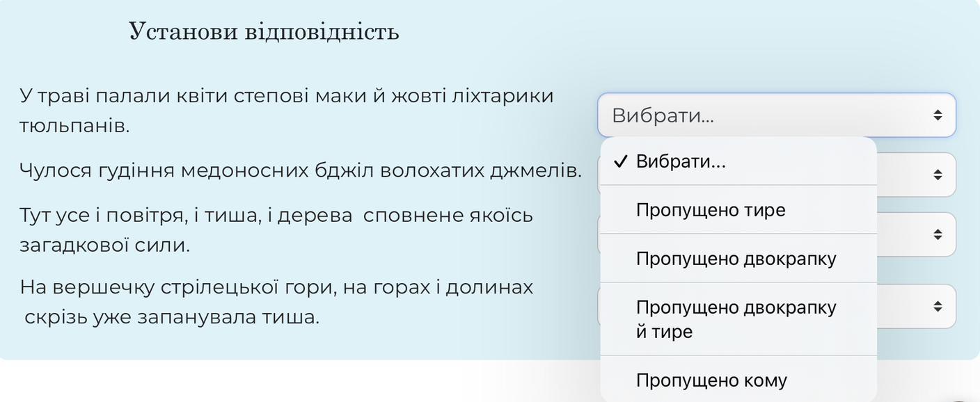
Task: Select the "Пропущено тире" option
Action: pyautogui.click(x=710, y=210)
